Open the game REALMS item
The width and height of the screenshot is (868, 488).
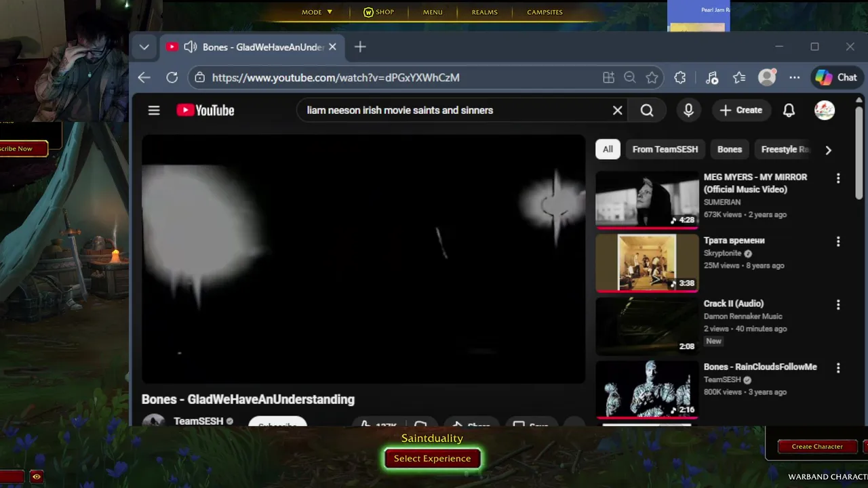(x=484, y=12)
